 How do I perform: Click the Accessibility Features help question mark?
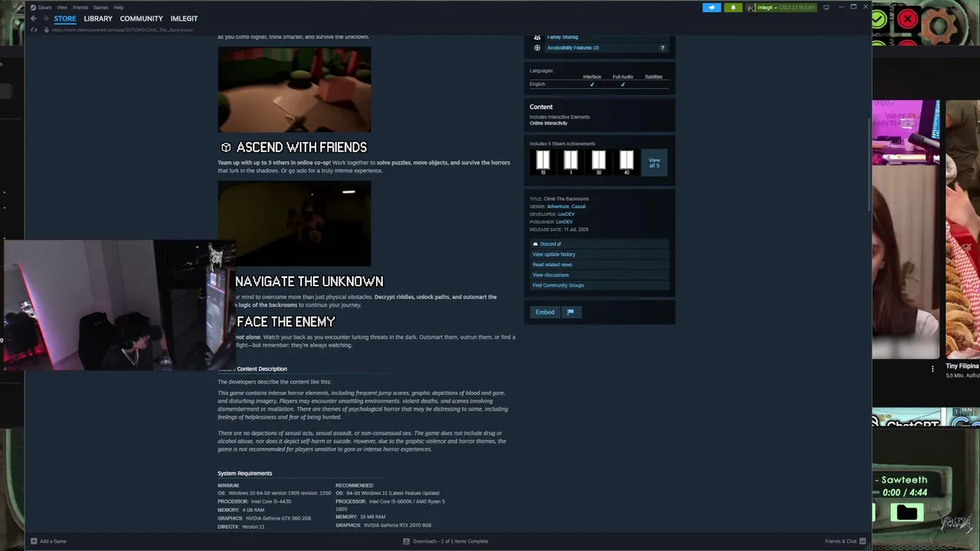tap(662, 47)
